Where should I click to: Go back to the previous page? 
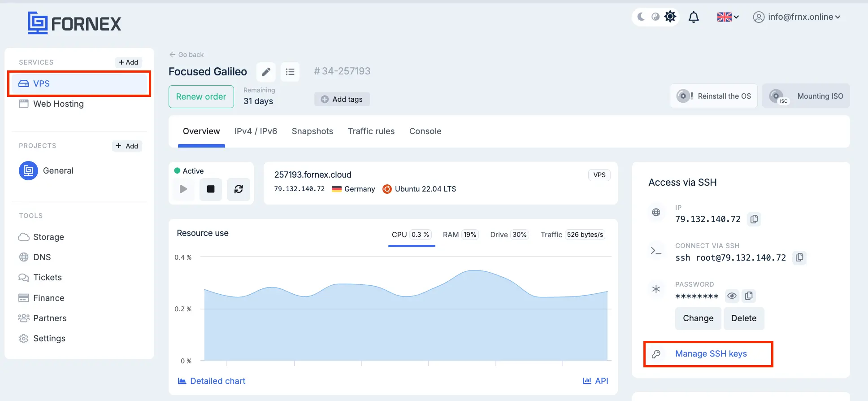(187, 55)
